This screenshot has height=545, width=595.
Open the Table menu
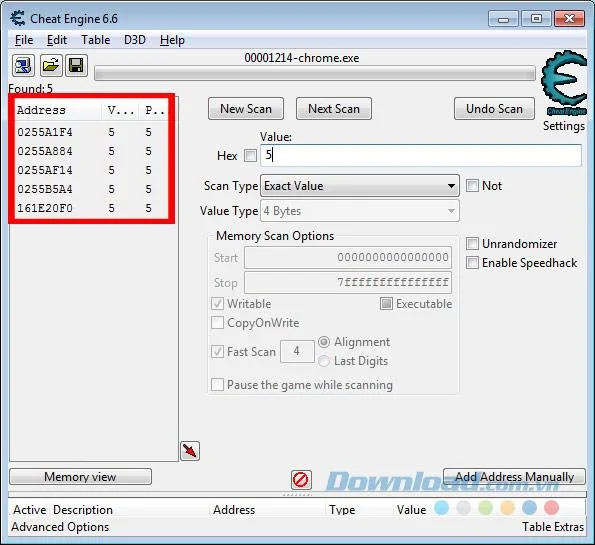96,40
